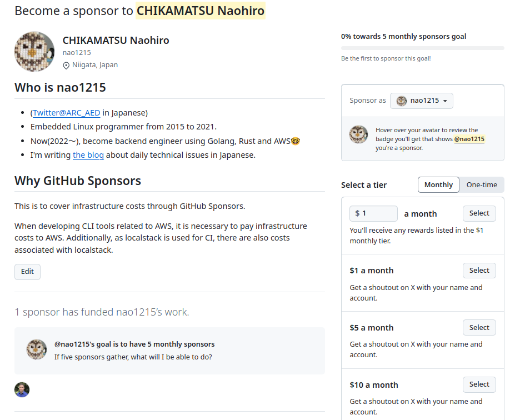Click the CHIKAMATSU Naohiro profile name heading
The height and width of the screenshot is (420, 520).
(116, 40)
